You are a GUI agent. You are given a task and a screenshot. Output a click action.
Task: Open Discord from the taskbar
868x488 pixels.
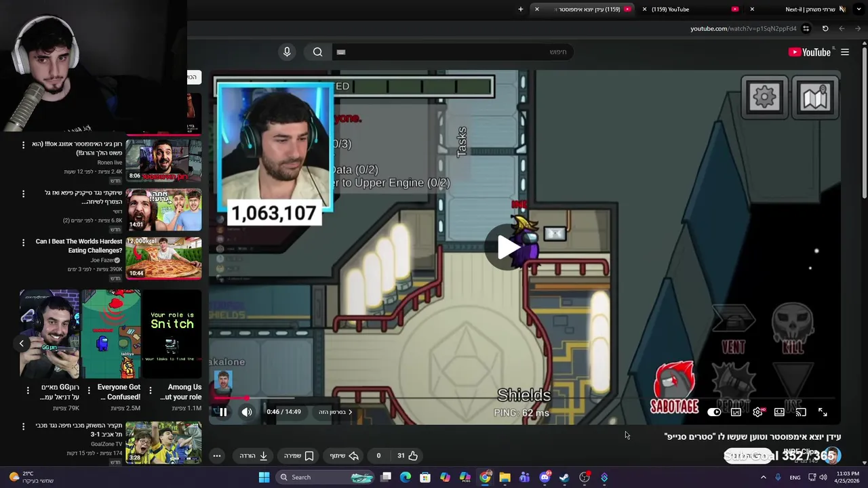tap(545, 477)
